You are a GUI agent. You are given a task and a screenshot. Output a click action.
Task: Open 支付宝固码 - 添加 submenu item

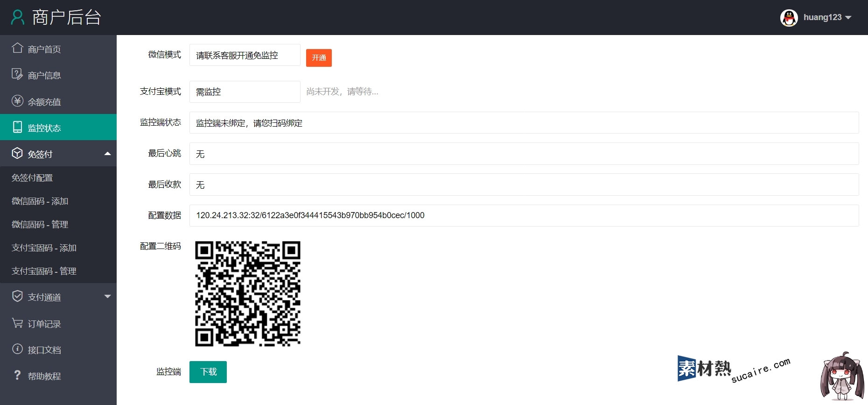[58, 248]
